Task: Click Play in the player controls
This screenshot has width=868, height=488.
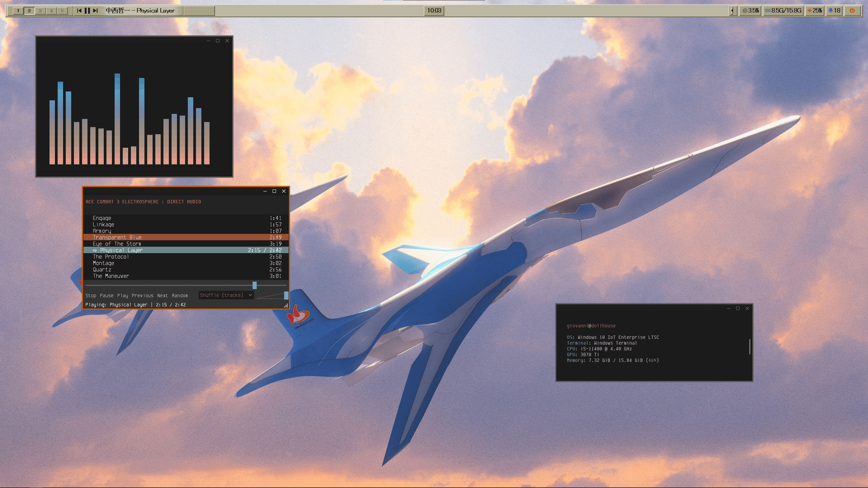Action: coord(123,296)
